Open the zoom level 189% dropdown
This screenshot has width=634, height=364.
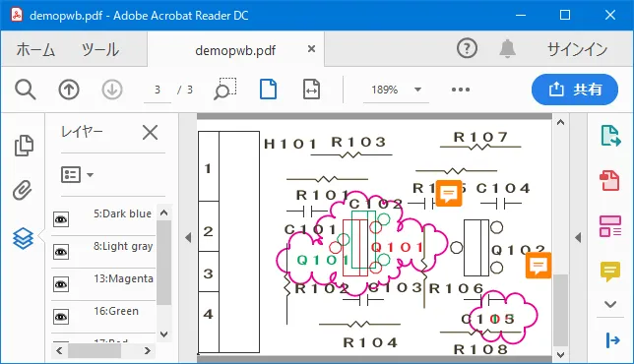(418, 90)
